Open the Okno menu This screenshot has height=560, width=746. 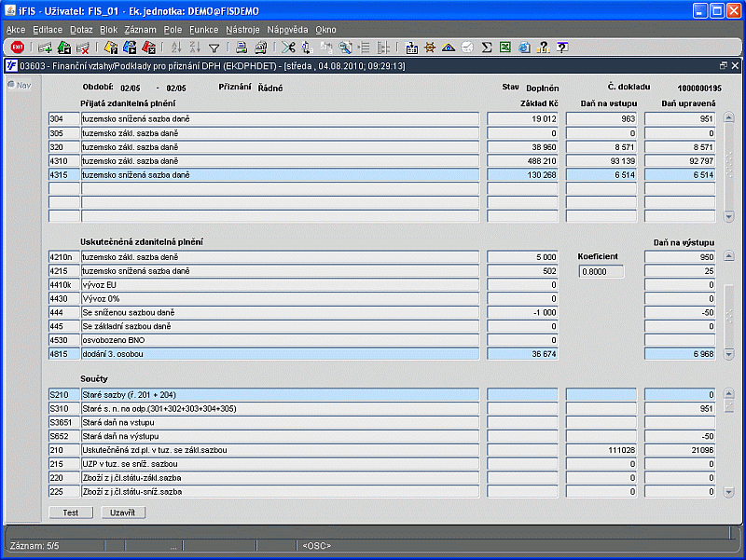pos(325,30)
